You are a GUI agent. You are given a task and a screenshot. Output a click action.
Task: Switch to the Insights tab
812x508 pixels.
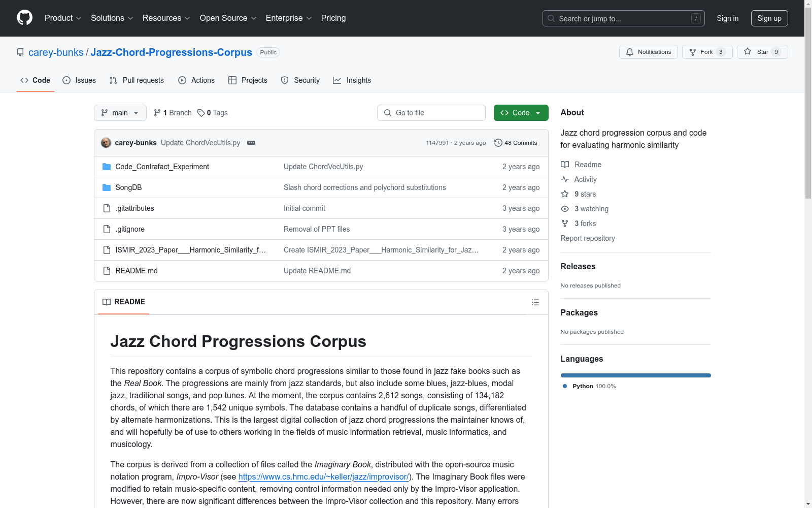(x=352, y=80)
